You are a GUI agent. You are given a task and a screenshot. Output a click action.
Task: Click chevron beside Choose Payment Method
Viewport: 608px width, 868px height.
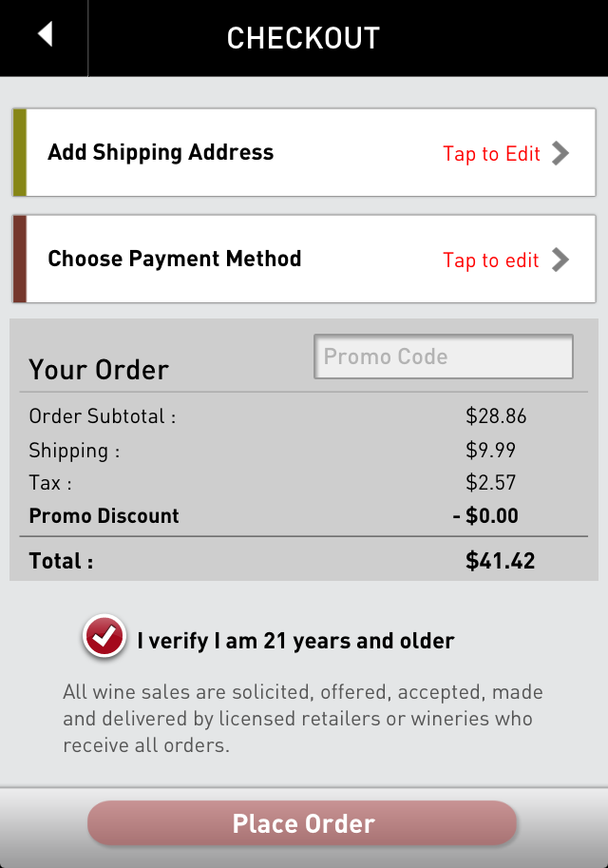(560, 260)
